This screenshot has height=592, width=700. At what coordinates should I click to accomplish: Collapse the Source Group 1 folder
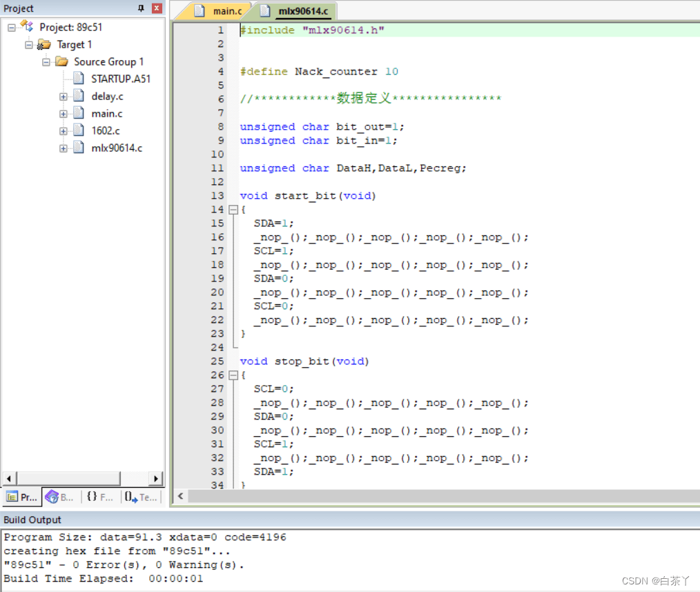pos(46,62)
